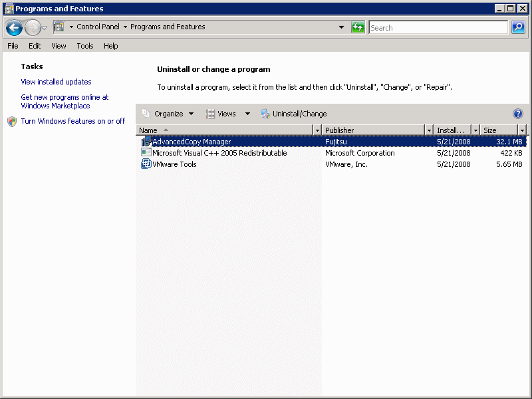Click View installed updates link
Viewport: 532px width, 399px height.
click(56, 82)
